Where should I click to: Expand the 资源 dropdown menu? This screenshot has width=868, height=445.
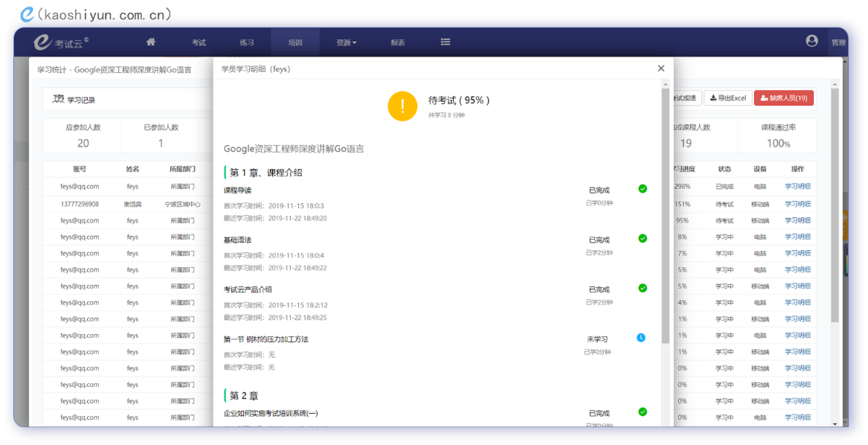[x=346, y=43]
